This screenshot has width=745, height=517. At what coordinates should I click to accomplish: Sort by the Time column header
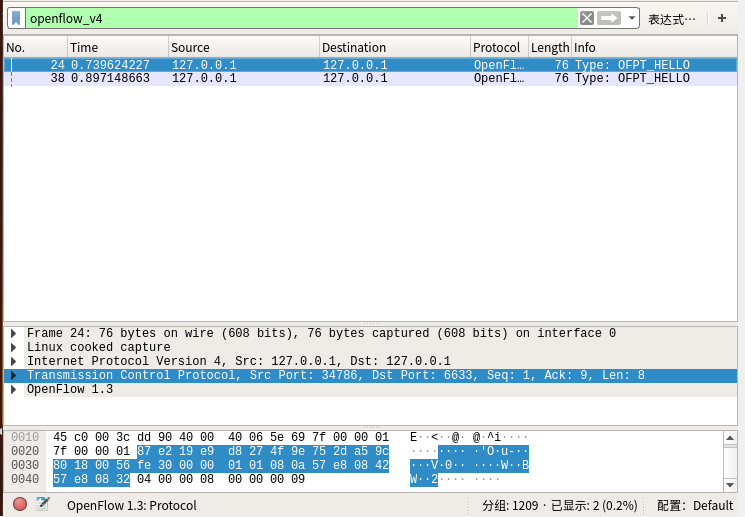[x=118, y=48]
